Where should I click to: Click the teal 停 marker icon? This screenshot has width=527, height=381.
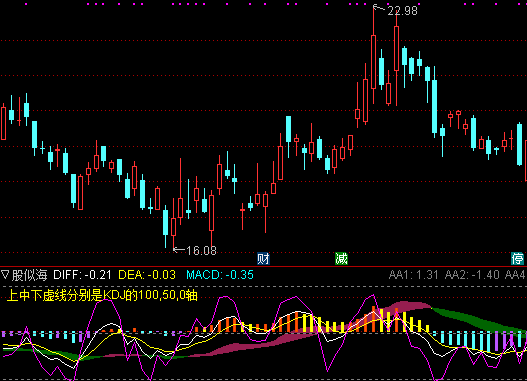[517, 259]
